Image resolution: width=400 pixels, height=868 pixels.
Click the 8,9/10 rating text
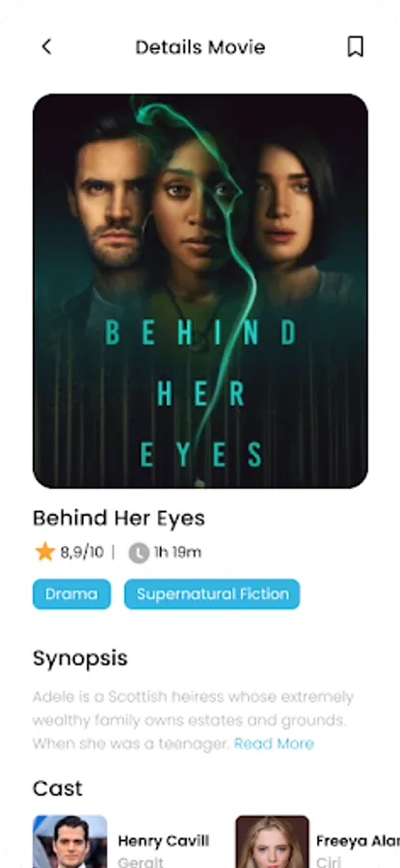[82, 552]
